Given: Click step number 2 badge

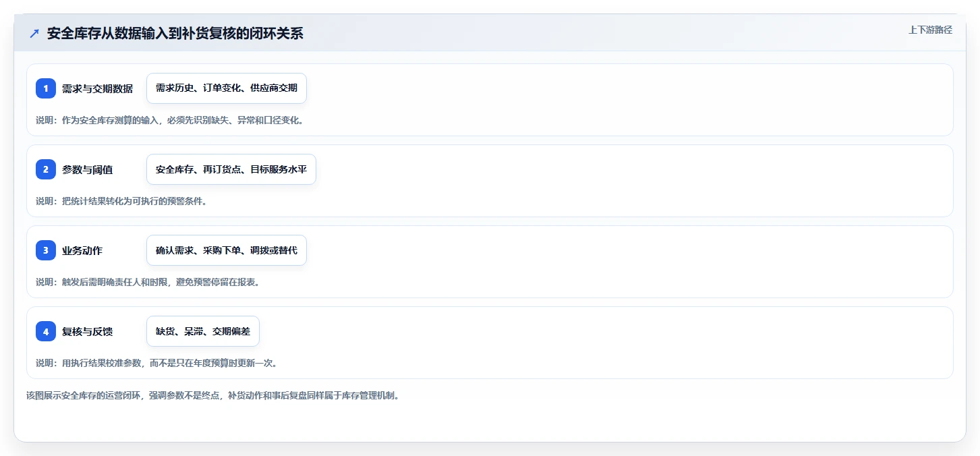Looking at the screenshot, I should [x=46, y=169].
